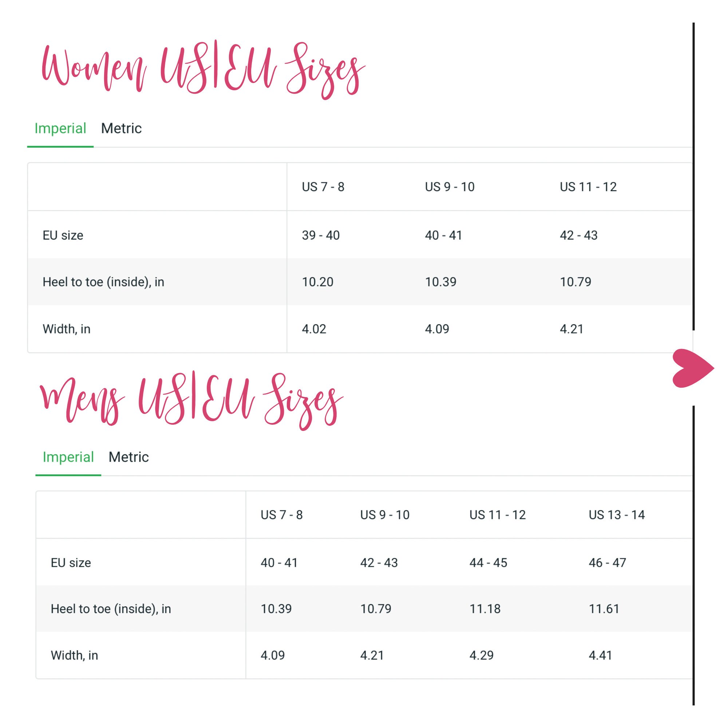Click women's 39 - 40 EU size cell
728x728 pixels.
tap(321, 235)
